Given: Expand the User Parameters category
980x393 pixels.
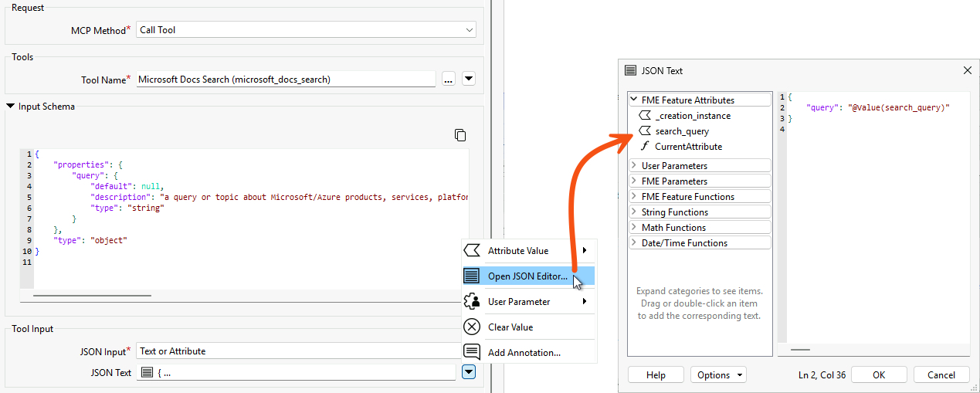Looking at the screenshot, I should point(634,165).
